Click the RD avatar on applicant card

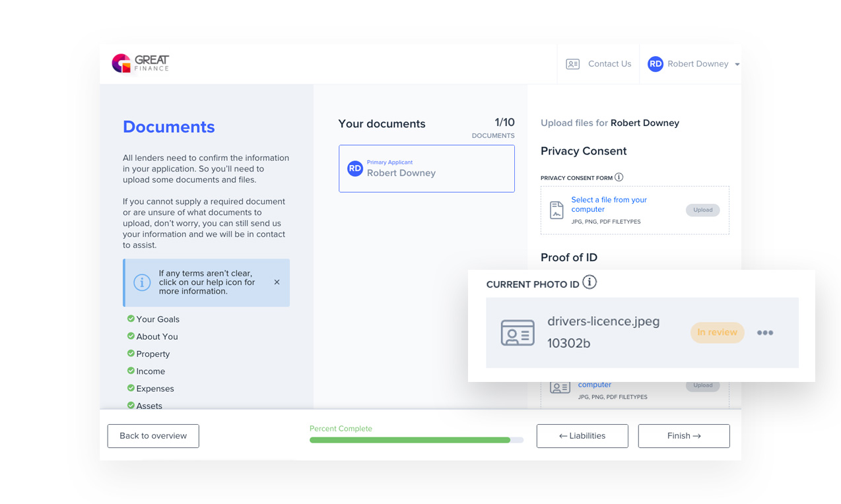click(355, 168)
